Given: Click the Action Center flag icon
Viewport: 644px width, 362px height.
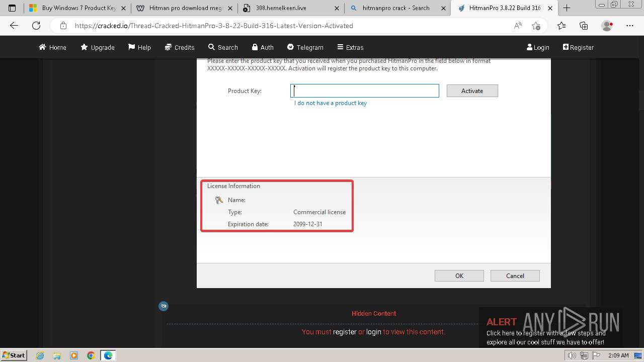Looking at the screenshot, I should (x=596, y=355).
